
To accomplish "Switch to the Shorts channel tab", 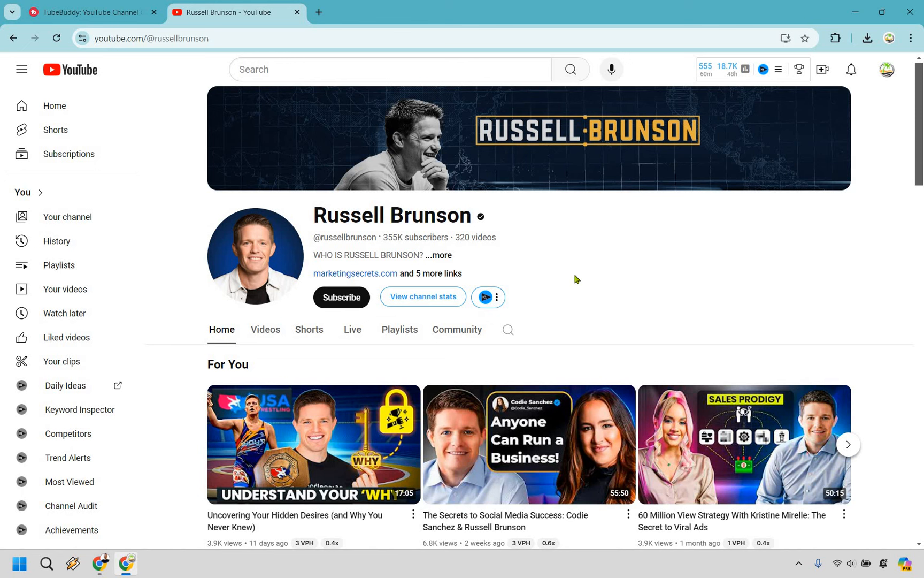I will coord(309,330).
